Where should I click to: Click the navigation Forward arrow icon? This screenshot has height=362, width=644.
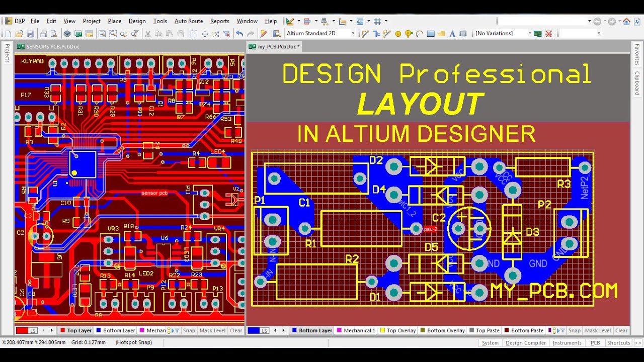point(612,21)
